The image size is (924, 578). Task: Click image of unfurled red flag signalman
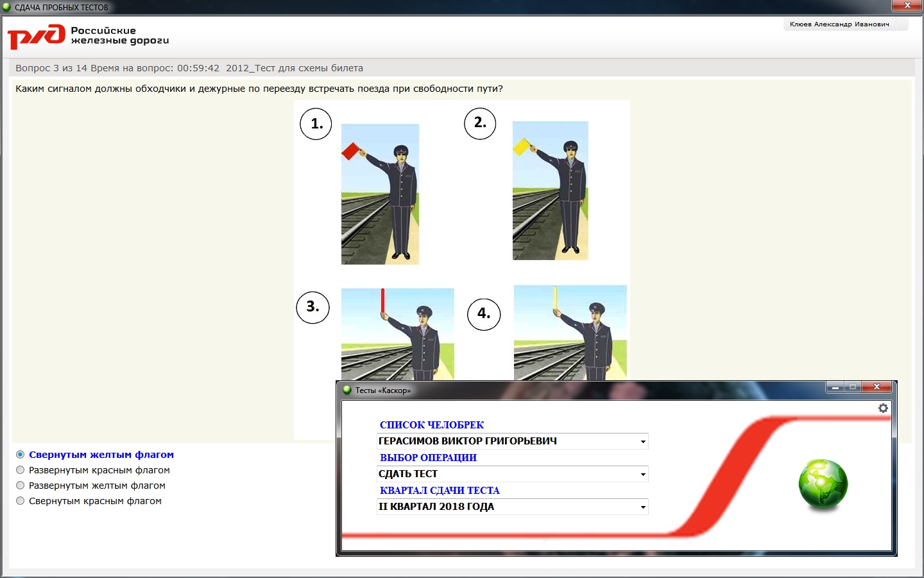(x=380, y=194)
